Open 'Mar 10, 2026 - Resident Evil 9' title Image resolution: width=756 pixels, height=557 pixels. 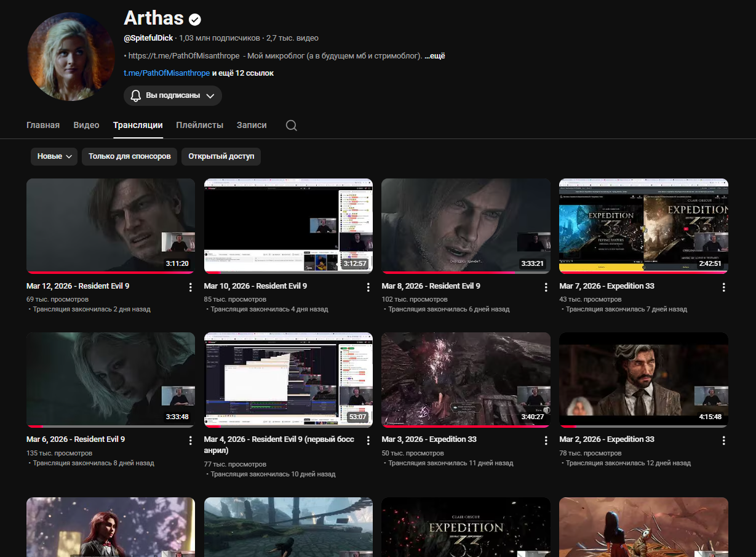pos(255,286)
